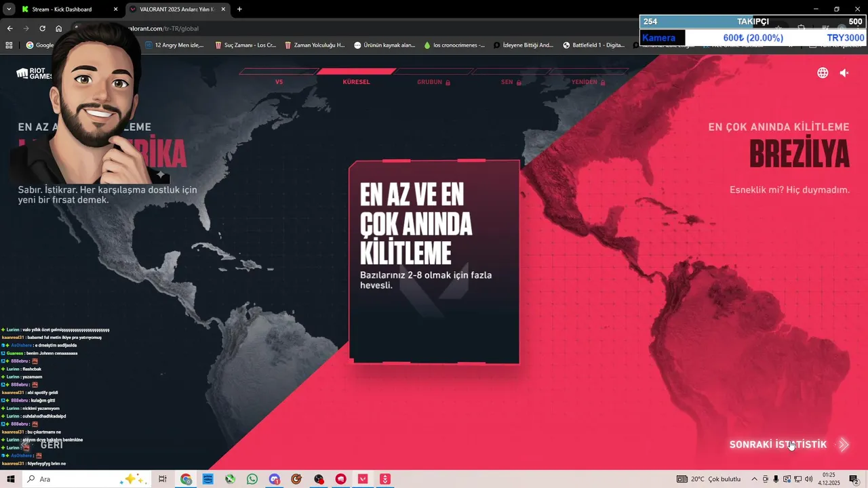The height and width of the screenshot is (488, 868).
Task: Click the Riot Games logo
Action: click(x=34, y=73)
